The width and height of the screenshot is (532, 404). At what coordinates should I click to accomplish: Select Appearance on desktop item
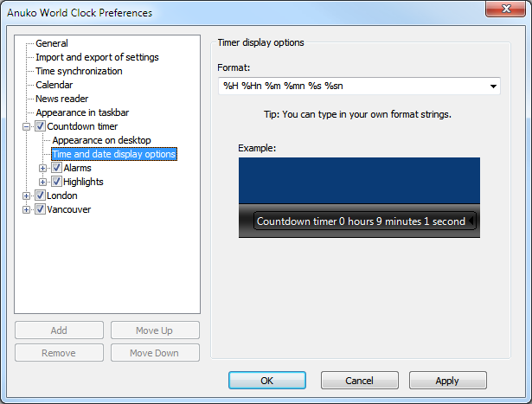tap(101, 140)
